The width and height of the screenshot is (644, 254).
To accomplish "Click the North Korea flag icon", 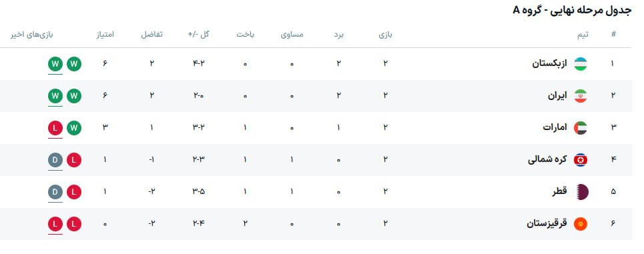I will pos(581,160).
